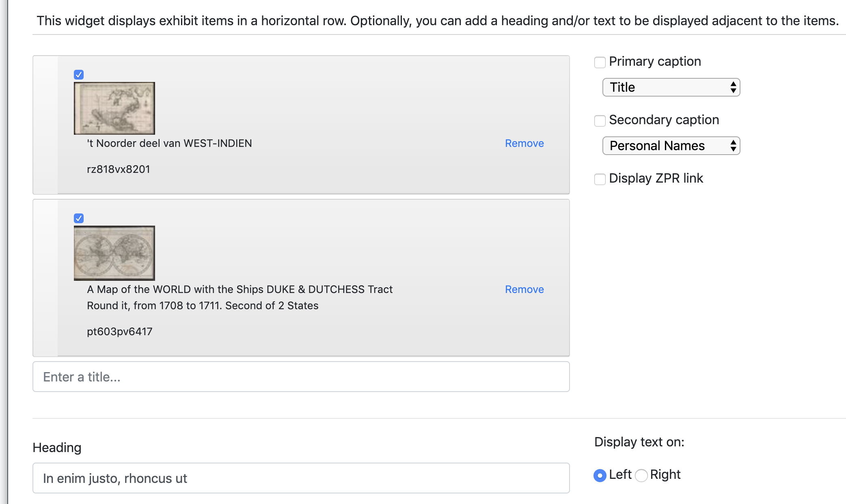
Task: Click the WEST-INDIEN map thumbnail
Action: 114,108
